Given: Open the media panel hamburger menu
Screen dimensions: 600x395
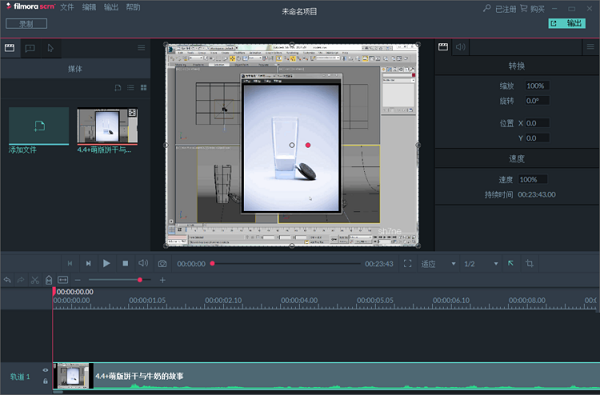Looking at the screenshot, I should click(x=141, y=47).
